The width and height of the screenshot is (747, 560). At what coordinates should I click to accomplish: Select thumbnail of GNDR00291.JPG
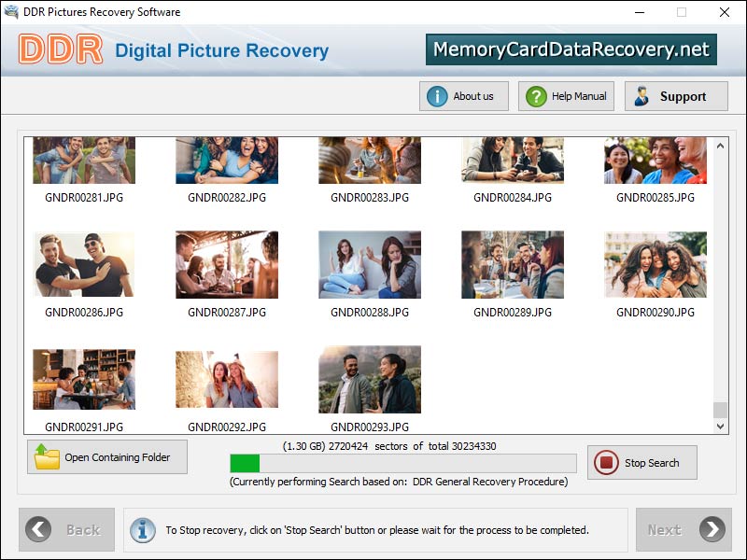pos(84,380)
